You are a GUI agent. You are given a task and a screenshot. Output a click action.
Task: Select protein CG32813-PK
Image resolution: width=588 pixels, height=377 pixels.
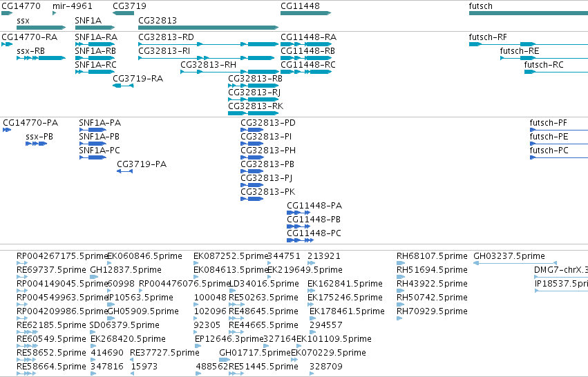[x=268, y=192]
